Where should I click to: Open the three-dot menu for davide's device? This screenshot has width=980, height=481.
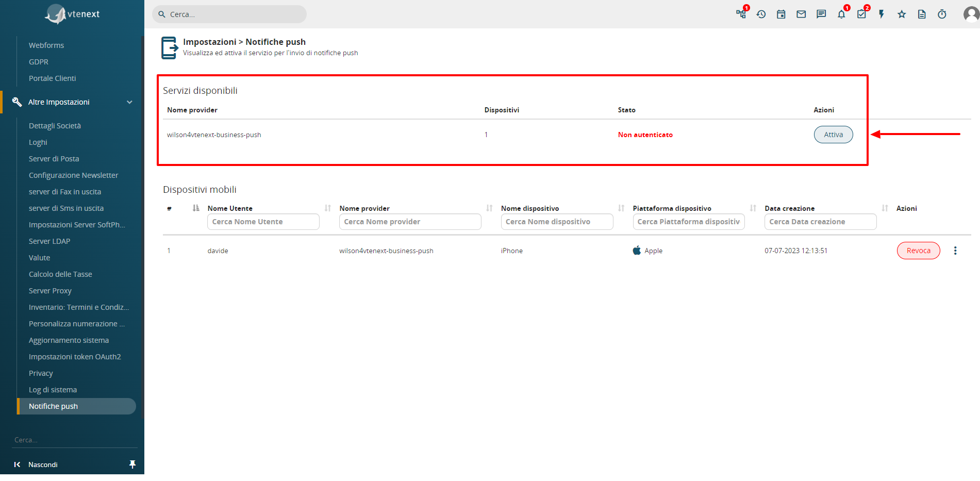tap(955, 251)
